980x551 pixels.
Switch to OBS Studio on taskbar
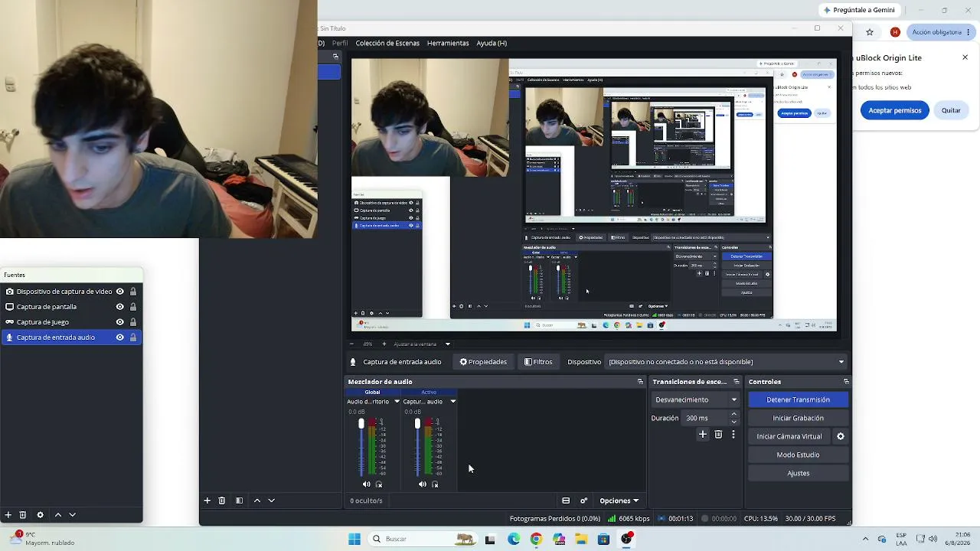[626, 539]
